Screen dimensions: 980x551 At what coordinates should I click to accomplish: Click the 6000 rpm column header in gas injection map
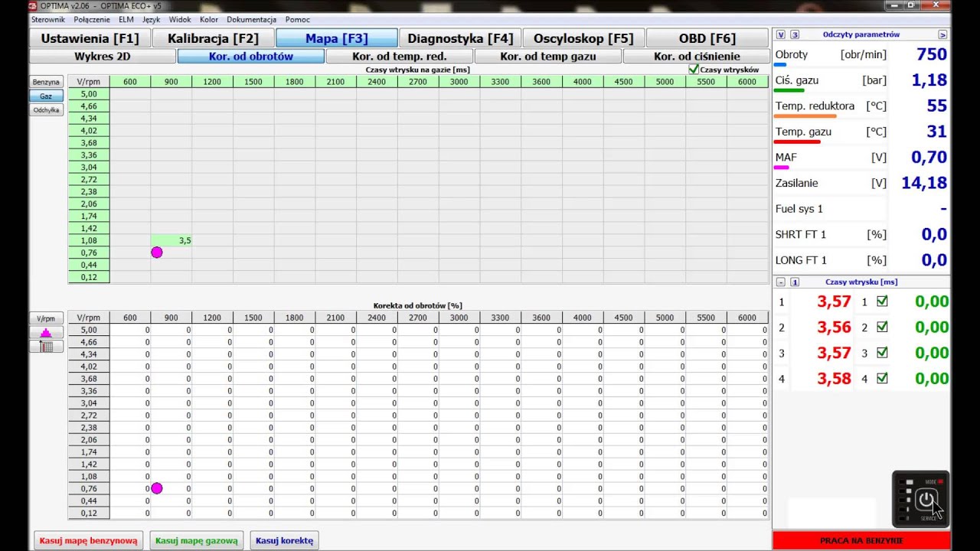tap(747, 82)
